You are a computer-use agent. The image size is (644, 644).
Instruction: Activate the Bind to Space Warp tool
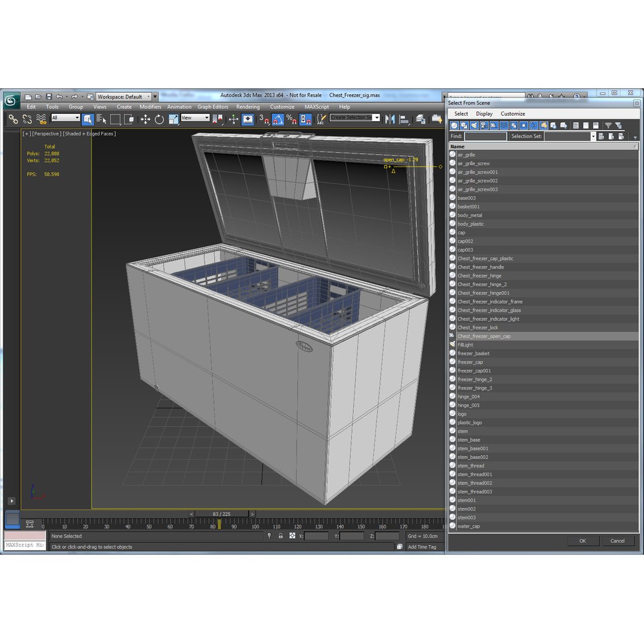41,119
